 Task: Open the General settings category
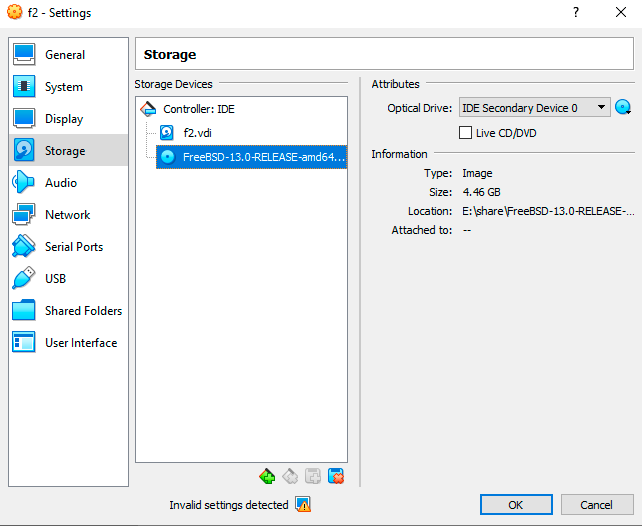coord(65,55)
